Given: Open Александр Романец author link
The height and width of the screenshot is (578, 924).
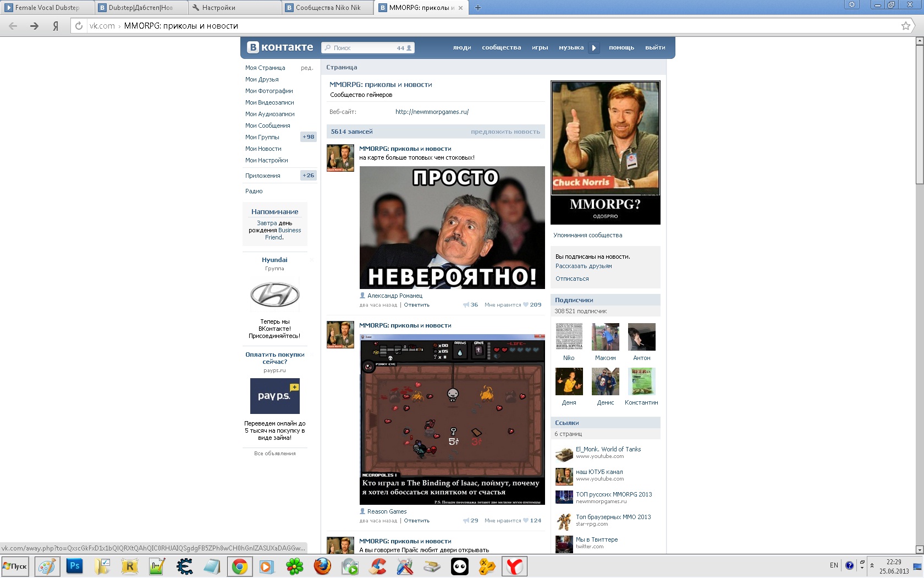Looking at the screenshot, I should pos(395,296).
